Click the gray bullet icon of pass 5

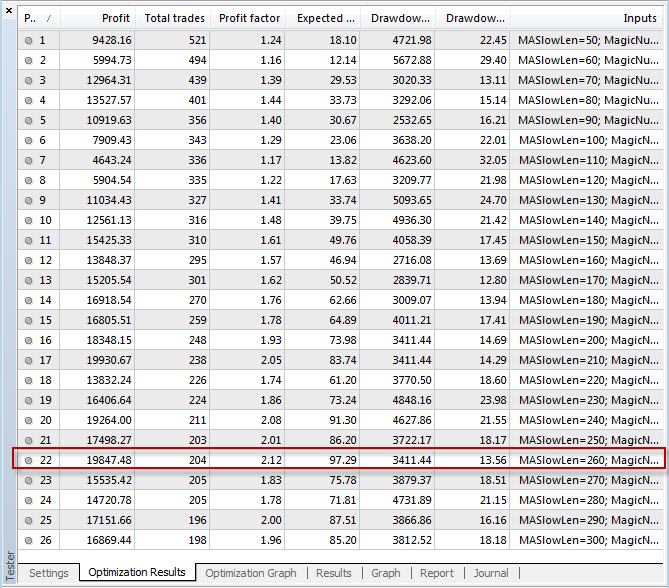click(x=28, y=120)
